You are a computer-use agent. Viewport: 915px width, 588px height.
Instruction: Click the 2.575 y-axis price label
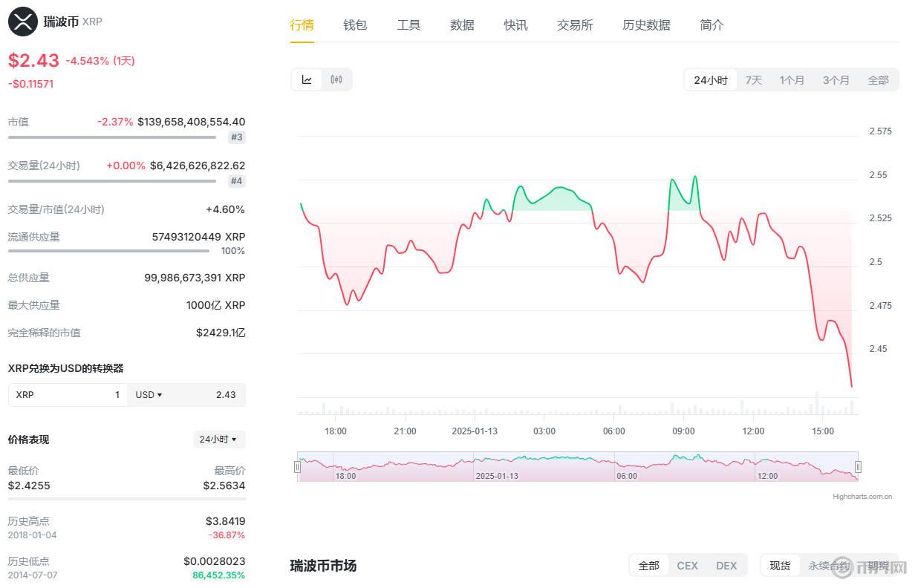pyautogui.click(x=880, y=131)
